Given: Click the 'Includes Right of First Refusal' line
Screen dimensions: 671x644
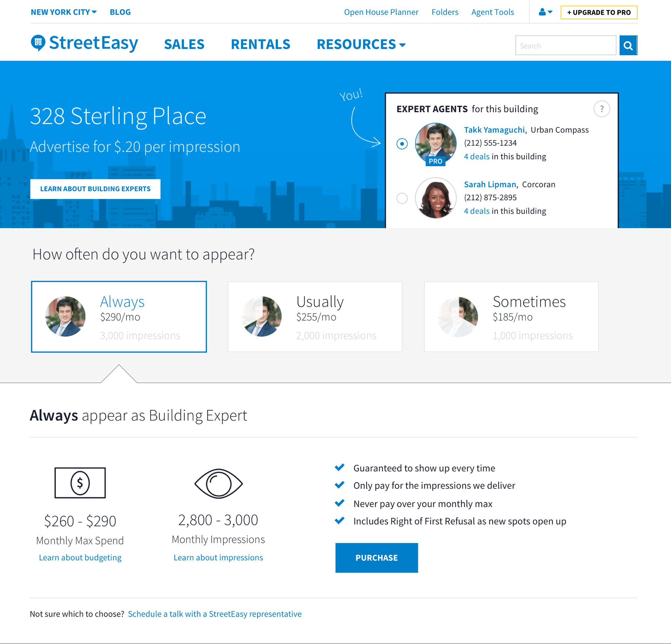Looking at the screenshot, I should [x=460, y=521].
